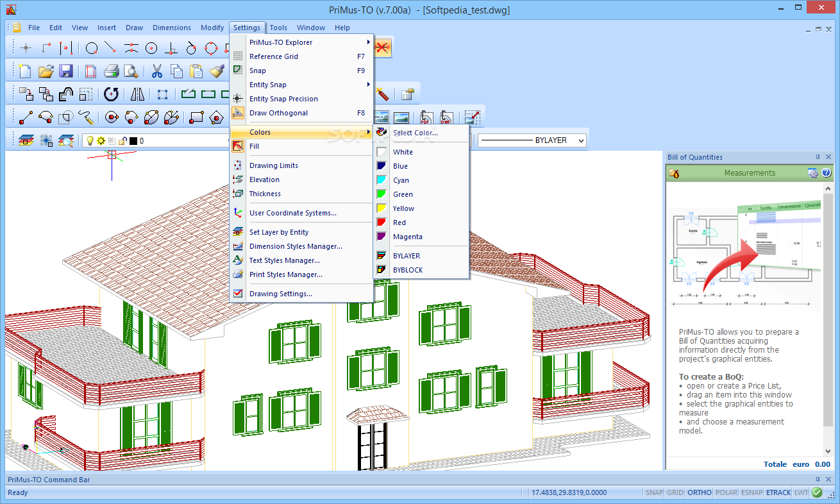This screenshot has height=504, width=840.
Task: Expand the PriMus-TO Explorer submenu
Action: click(x=301, y=42)
